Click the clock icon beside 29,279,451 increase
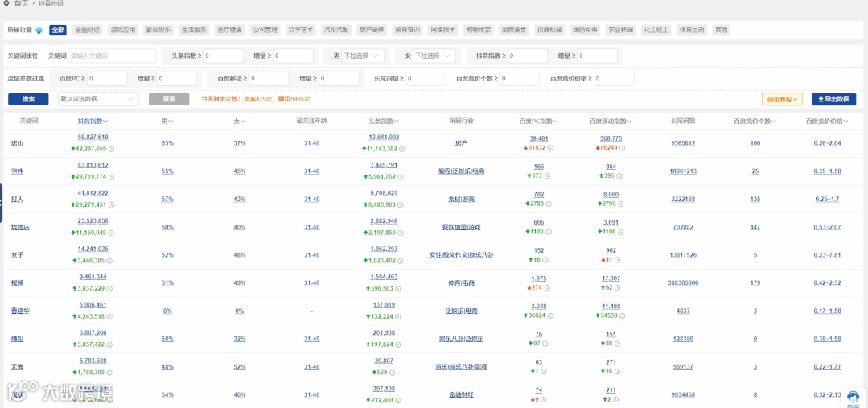Viewport: 868px width, 408px height. (x=112, y=205)
